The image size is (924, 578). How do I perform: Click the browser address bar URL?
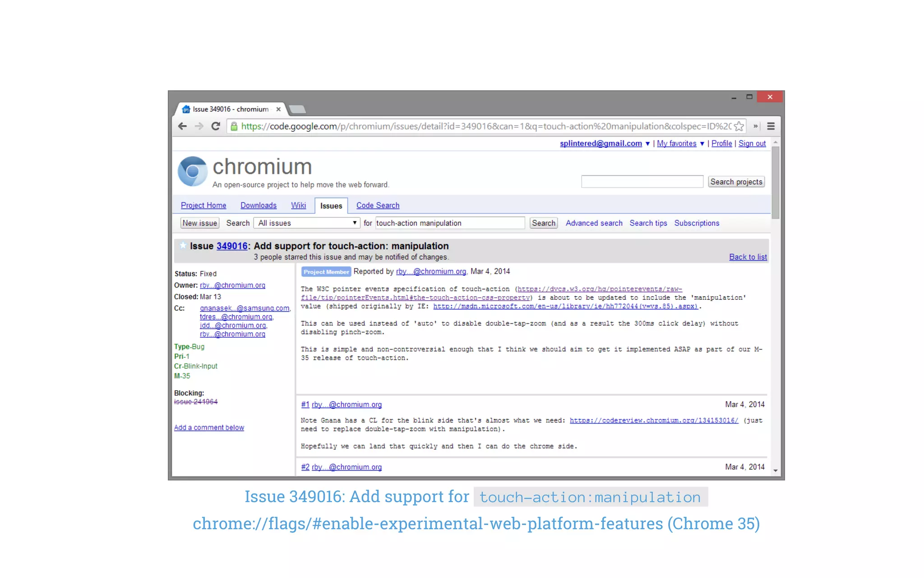486,126
